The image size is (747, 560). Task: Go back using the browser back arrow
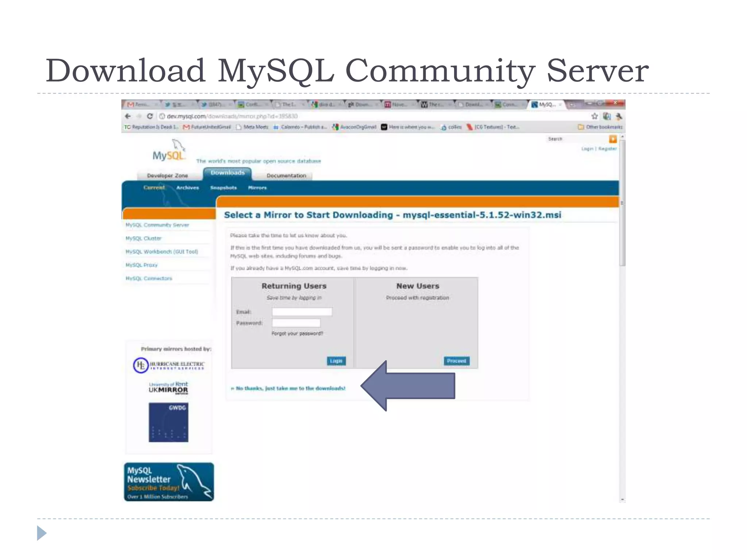(128, 116)
